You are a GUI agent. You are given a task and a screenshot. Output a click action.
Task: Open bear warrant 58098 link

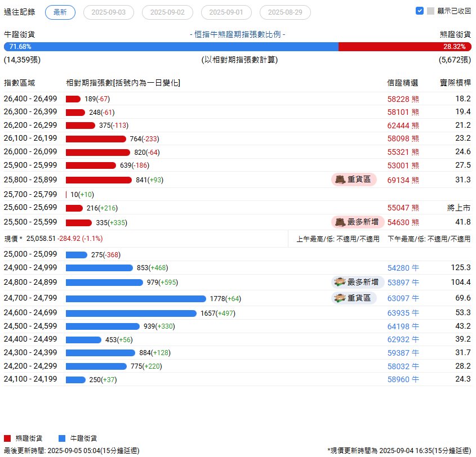pyautogui.click(x=403, y=138)
